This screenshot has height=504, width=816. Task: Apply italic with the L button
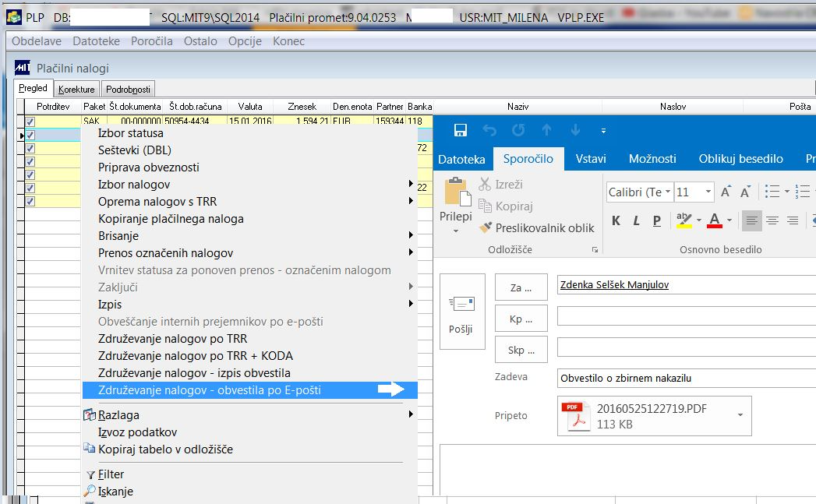click(636, 220)
